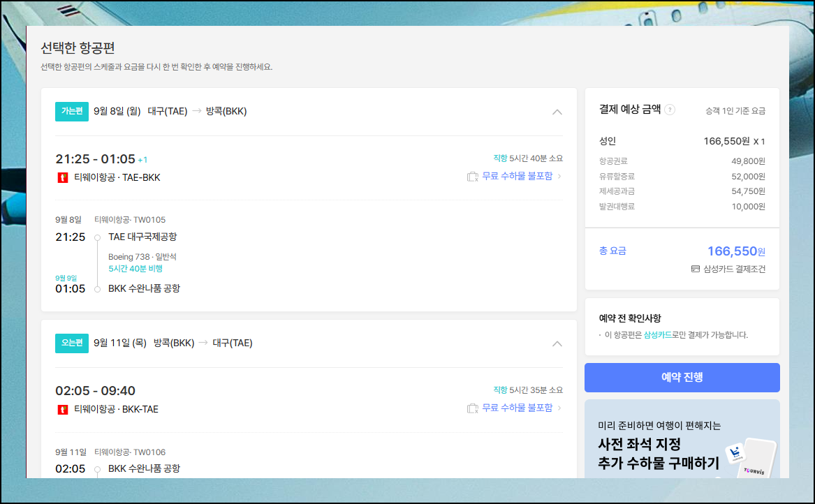The image size is (815, 504).
Task: Click the 총 요금 label
Action: 612,251
